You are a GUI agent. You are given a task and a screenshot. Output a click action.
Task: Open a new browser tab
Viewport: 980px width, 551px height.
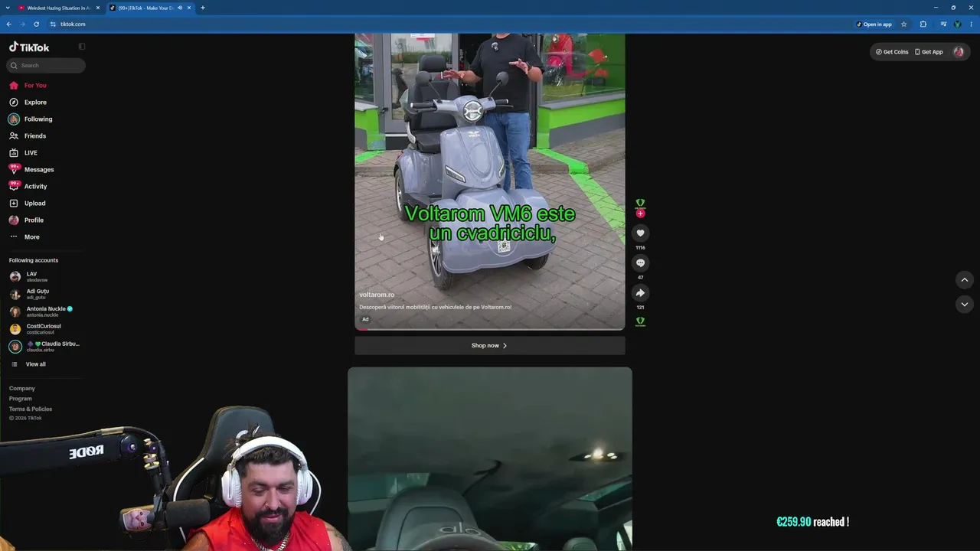pos(203,8)
